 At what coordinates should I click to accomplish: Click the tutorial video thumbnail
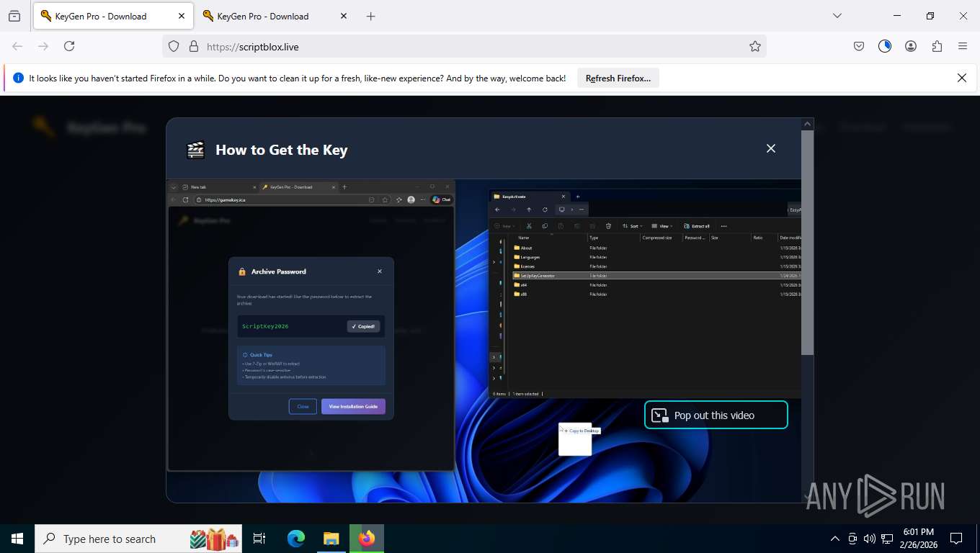click(484, 341)
